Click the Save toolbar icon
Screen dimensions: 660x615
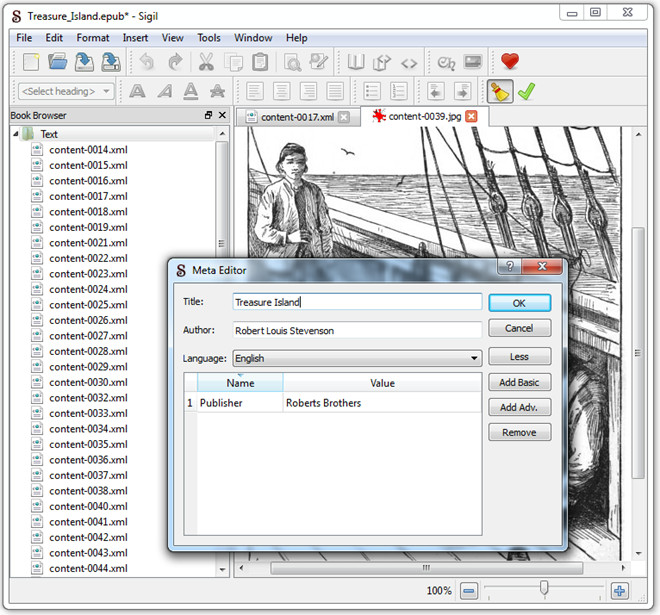tap(84, 62)
